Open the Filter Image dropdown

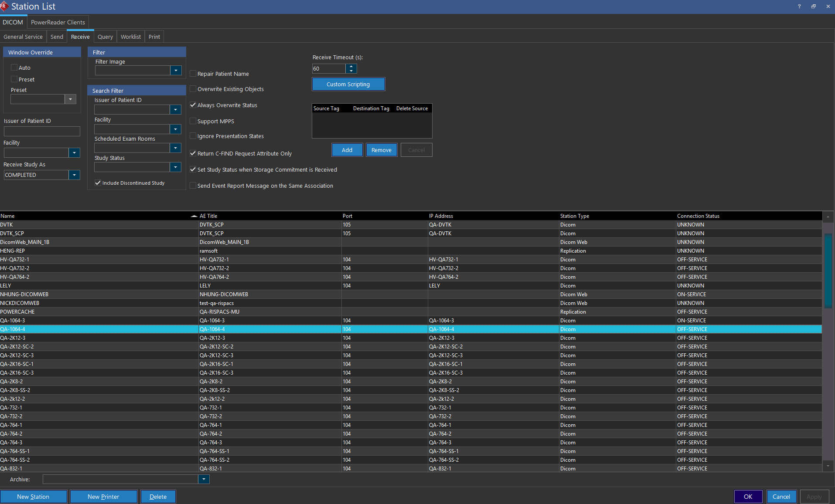pyautogui.click(x=176, y=71)
